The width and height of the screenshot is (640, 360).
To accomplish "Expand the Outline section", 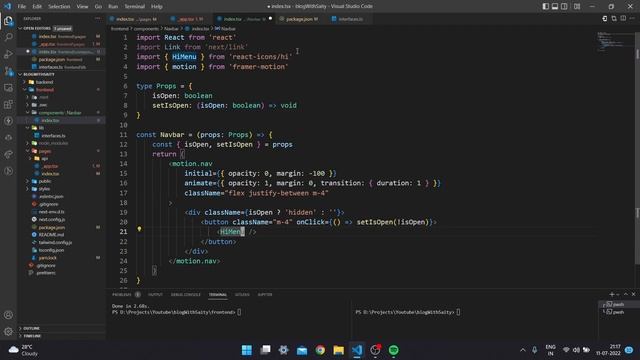I will point(31,328).
